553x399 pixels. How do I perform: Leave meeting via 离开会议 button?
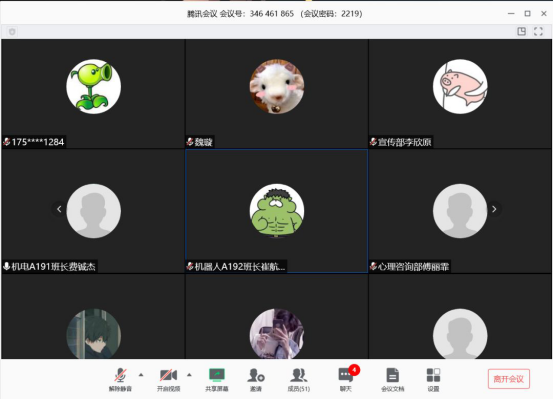click(509, 379)
